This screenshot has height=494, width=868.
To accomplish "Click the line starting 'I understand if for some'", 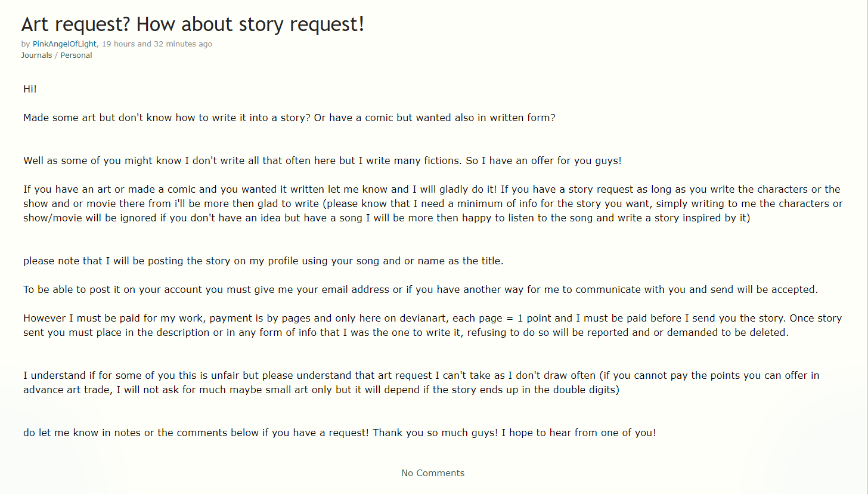I will coord(421,375).
